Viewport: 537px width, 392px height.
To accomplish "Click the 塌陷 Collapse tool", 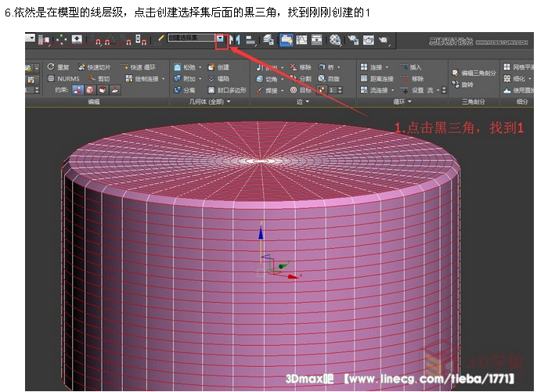I will click(x=218, y=79).
